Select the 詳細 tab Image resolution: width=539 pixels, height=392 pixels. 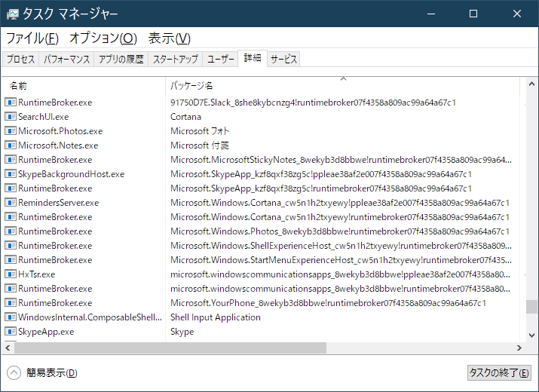pyautogui.click(x=253, y=58)
